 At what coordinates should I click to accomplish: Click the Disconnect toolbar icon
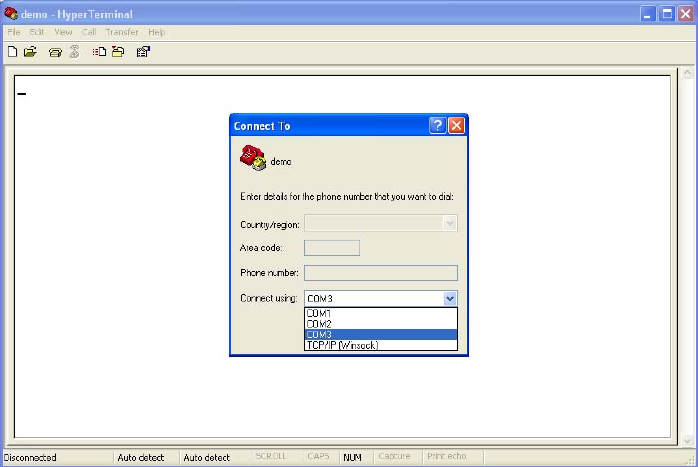[74, 52]
